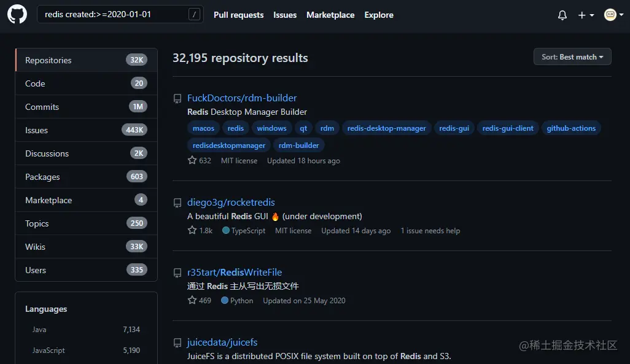Click repo icon beside FuckDoctors/rdm-builder
Image resolution: width=630 pixels, height=364 pixels.
(177, 98)
